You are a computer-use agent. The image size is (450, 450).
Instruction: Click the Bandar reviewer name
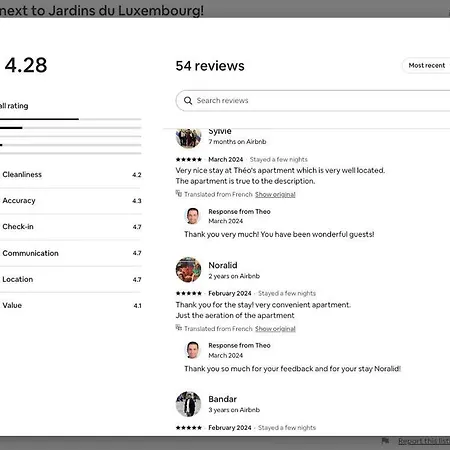click(x=222, y=399)
